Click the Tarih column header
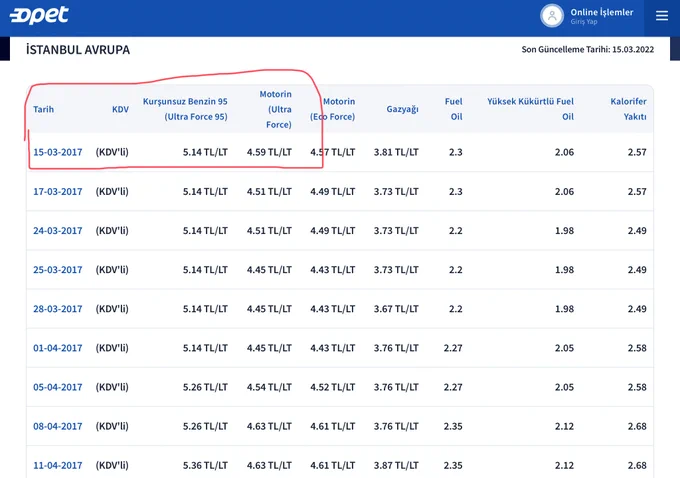 tap(43, 109)
